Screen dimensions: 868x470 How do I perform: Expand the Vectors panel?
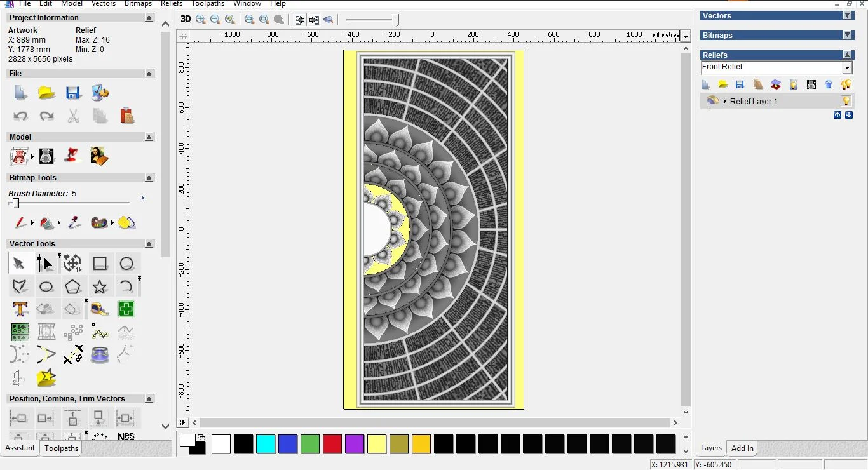point(847,15)
